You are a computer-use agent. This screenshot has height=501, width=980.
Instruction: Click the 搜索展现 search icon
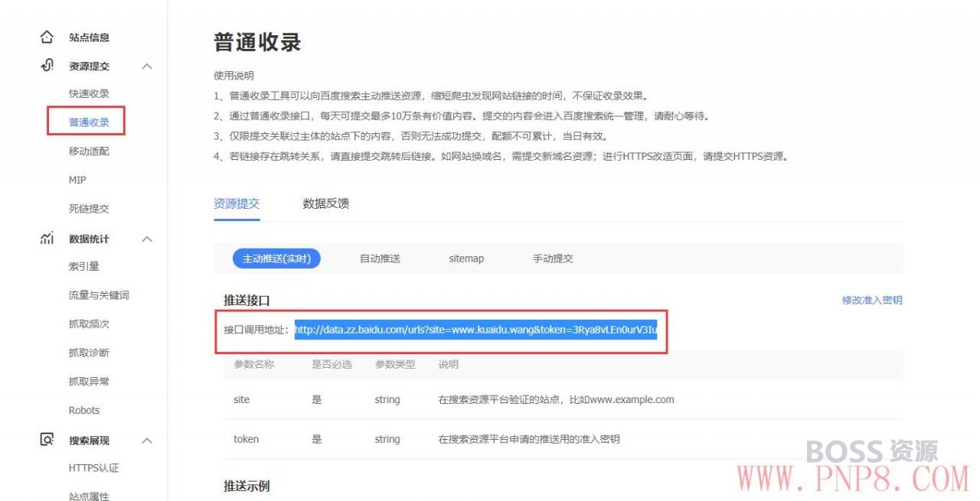pyautogui.click(x=47, y=440)
